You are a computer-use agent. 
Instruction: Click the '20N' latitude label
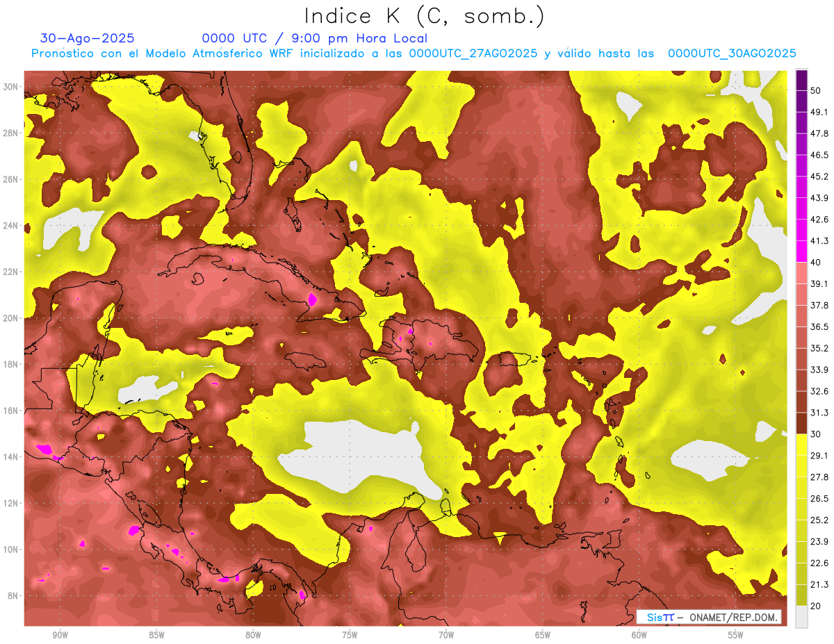point(12,318)
